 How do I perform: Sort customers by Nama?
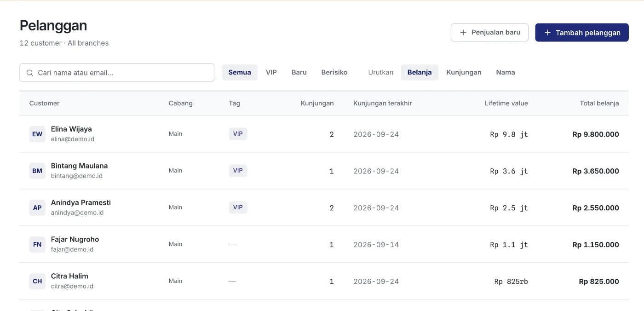pyautogui.click(x=506, y=72)
